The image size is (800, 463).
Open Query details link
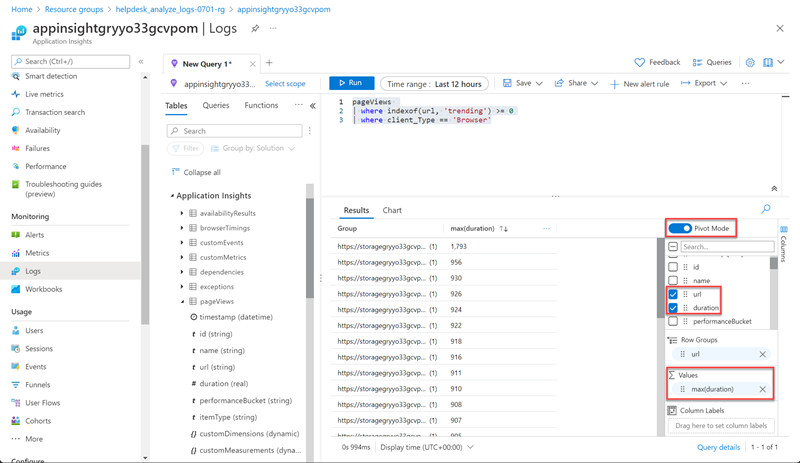(718, 447)
